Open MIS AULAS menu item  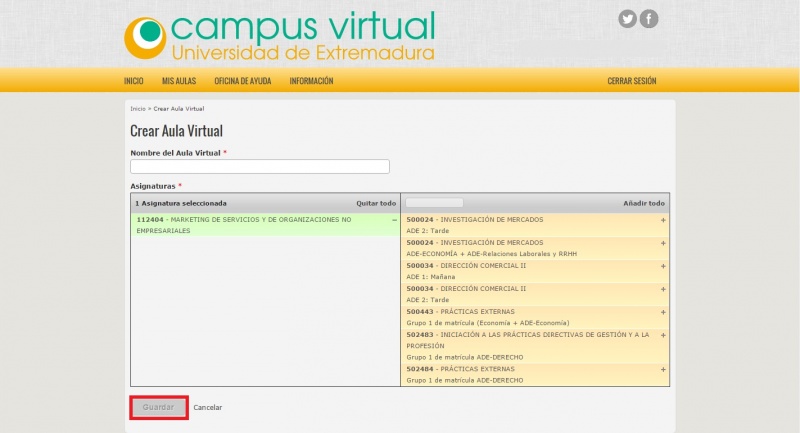[x=179, y=81]
